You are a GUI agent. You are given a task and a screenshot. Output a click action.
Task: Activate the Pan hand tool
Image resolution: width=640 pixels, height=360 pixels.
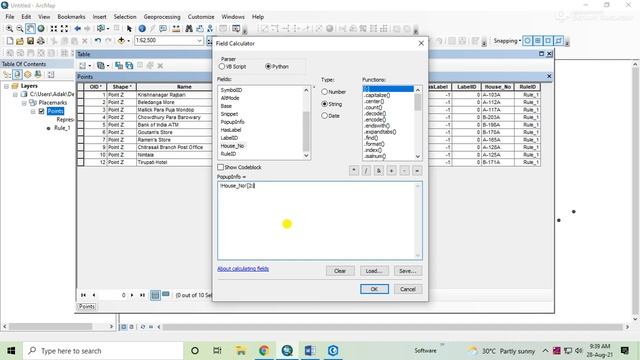pyautogui.click(x=30, y=29)
